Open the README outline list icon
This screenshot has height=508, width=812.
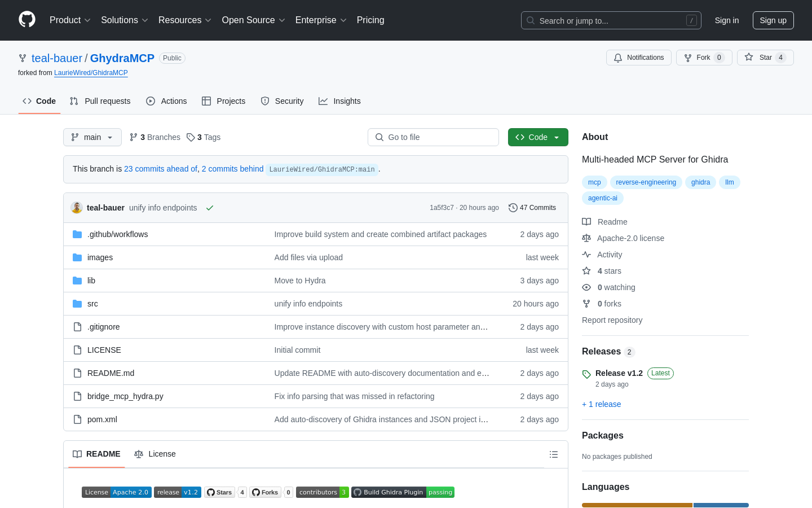coord(554,454)
